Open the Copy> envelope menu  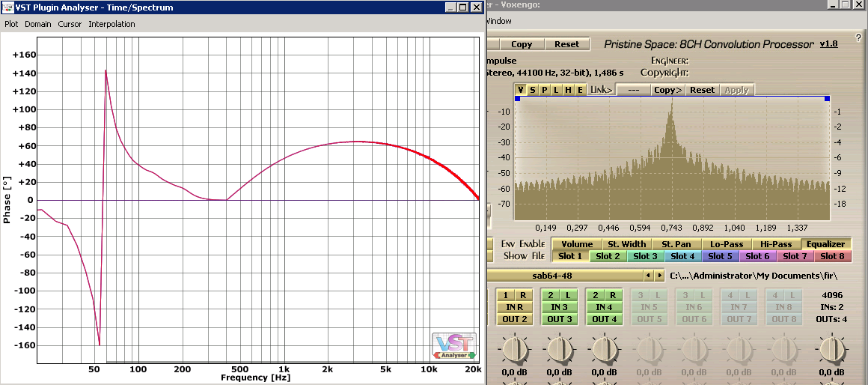[x=667, y=90]
